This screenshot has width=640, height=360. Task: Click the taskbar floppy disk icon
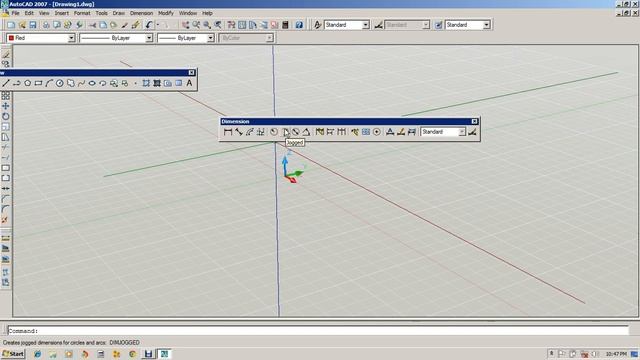click(149, 354)
